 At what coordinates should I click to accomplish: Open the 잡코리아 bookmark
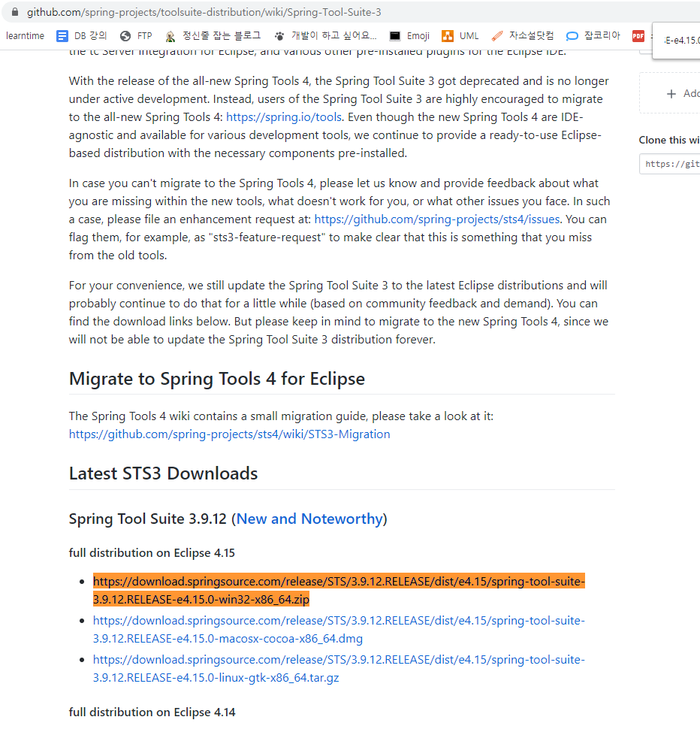point(593,36)
